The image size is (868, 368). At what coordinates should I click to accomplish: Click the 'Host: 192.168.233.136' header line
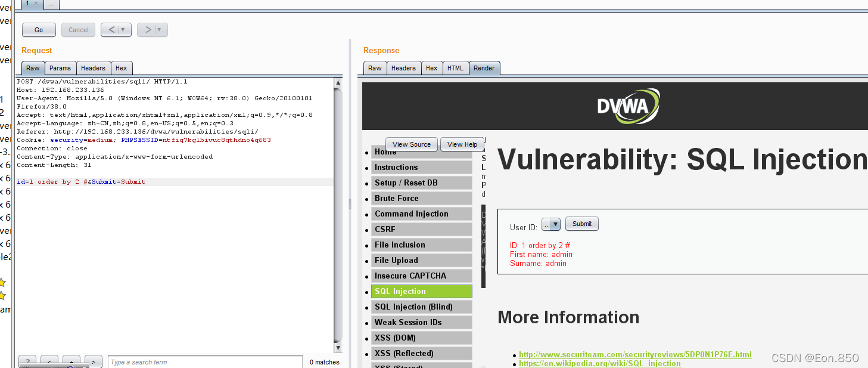60,90
